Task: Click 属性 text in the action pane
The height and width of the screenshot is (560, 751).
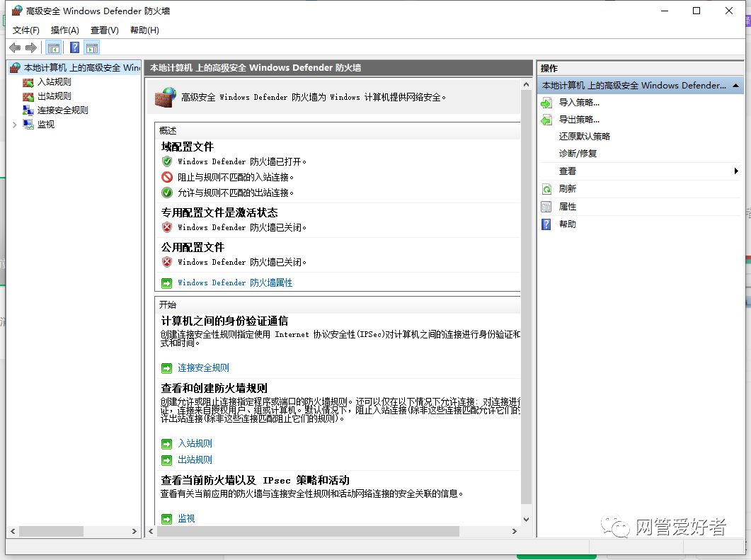Action: (568, 207)
